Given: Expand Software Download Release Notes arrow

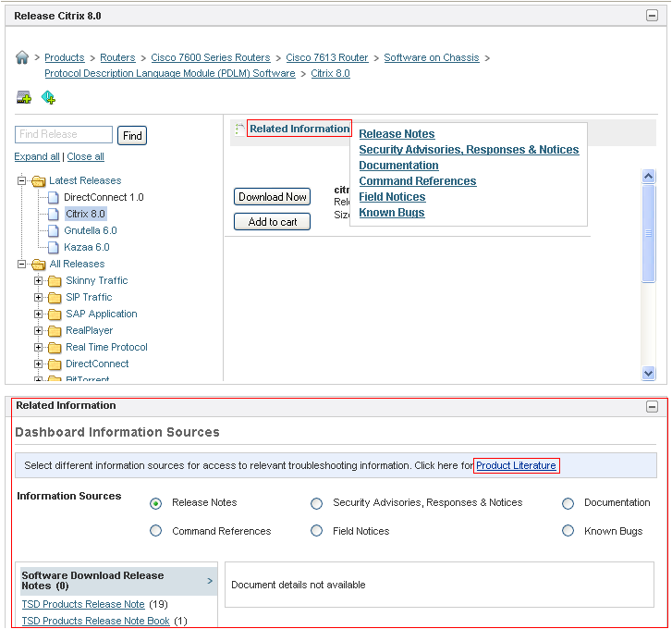Looking at the screenshot, I should click(x=210, y=581).
